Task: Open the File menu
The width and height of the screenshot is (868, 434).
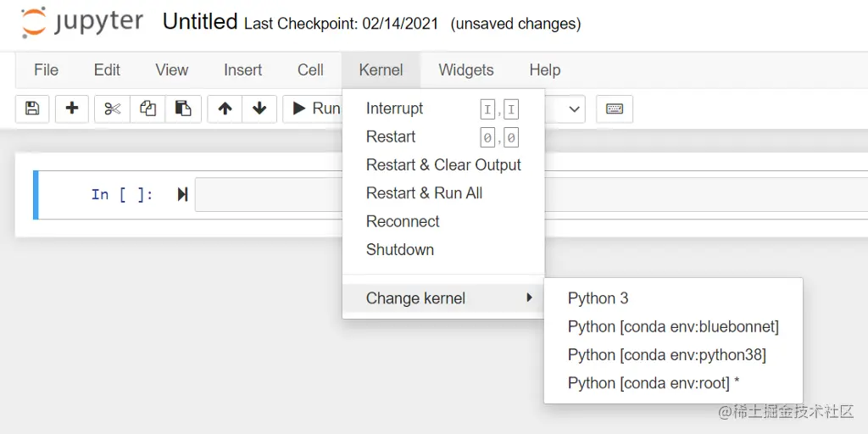Action: pos(46,70)
